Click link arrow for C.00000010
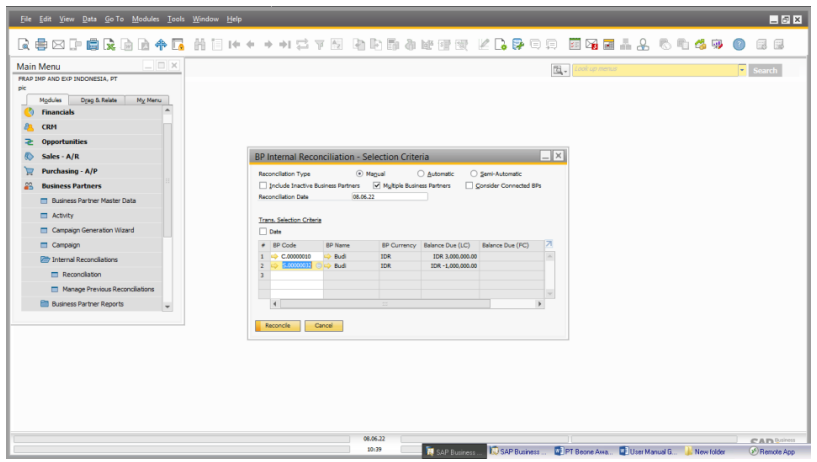 point(275,256)
